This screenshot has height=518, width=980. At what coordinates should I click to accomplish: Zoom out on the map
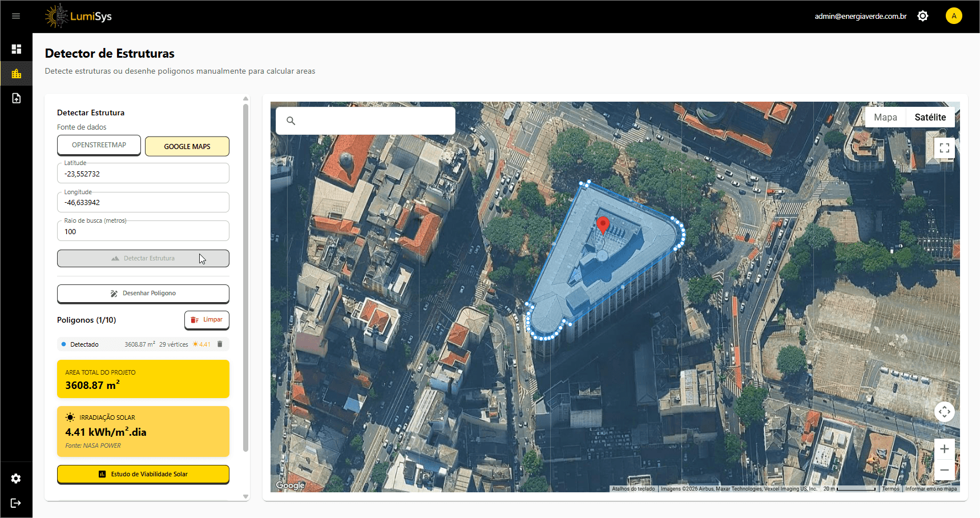click(944, 470)
